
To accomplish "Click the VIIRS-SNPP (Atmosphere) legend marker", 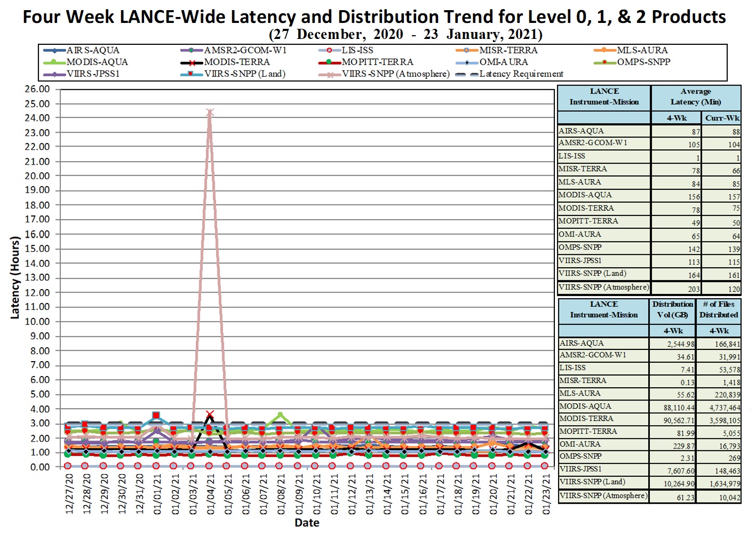I will click(x=330, y=74).
